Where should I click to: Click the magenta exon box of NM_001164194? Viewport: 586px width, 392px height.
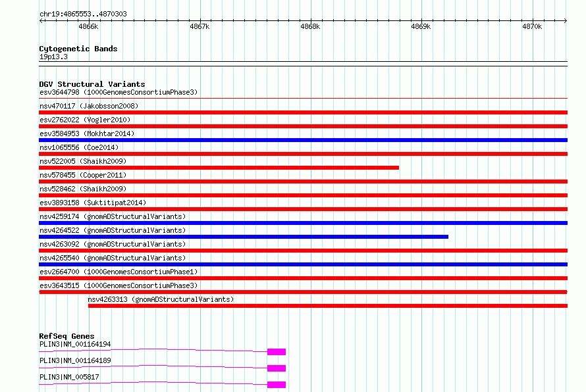tap(277, 352)
